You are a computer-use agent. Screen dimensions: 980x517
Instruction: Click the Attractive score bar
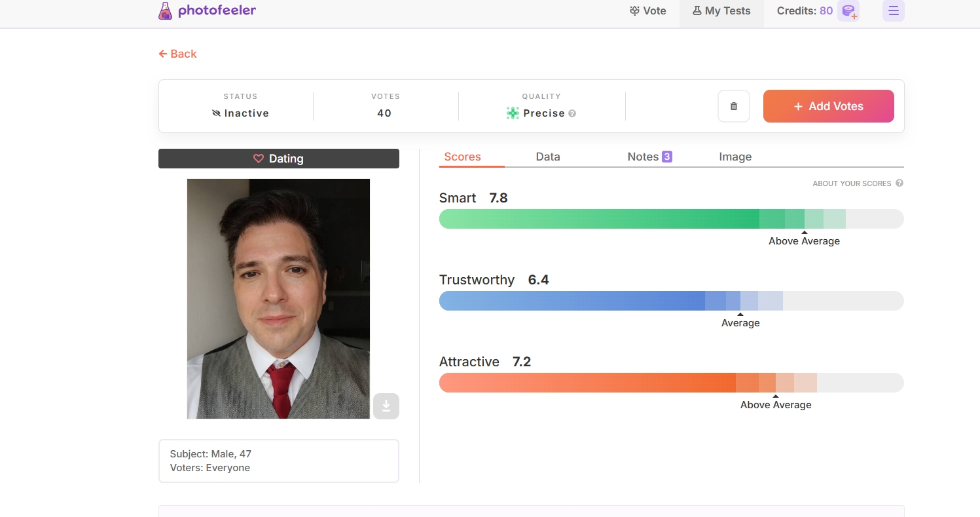point(671,383)
